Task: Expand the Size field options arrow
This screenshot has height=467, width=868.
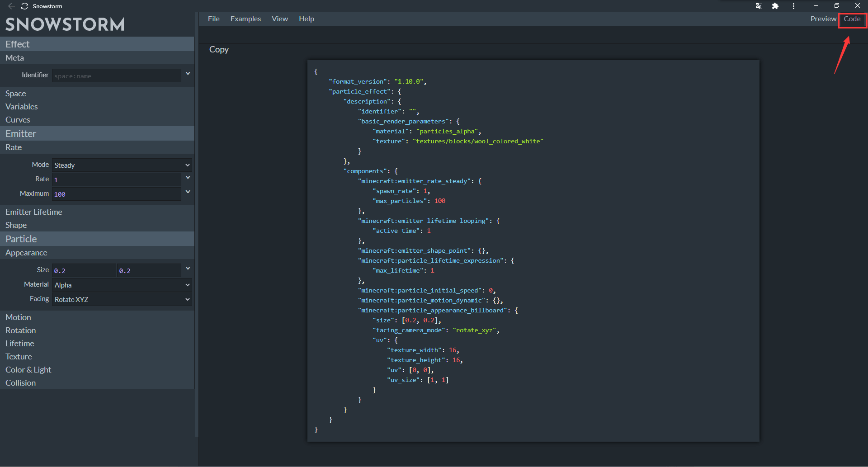Action: coord(188,269)
